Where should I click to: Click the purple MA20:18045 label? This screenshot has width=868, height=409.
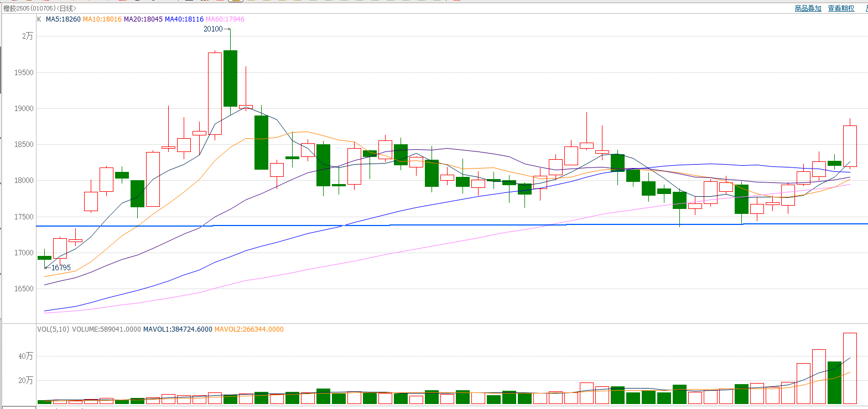(143, 19)
